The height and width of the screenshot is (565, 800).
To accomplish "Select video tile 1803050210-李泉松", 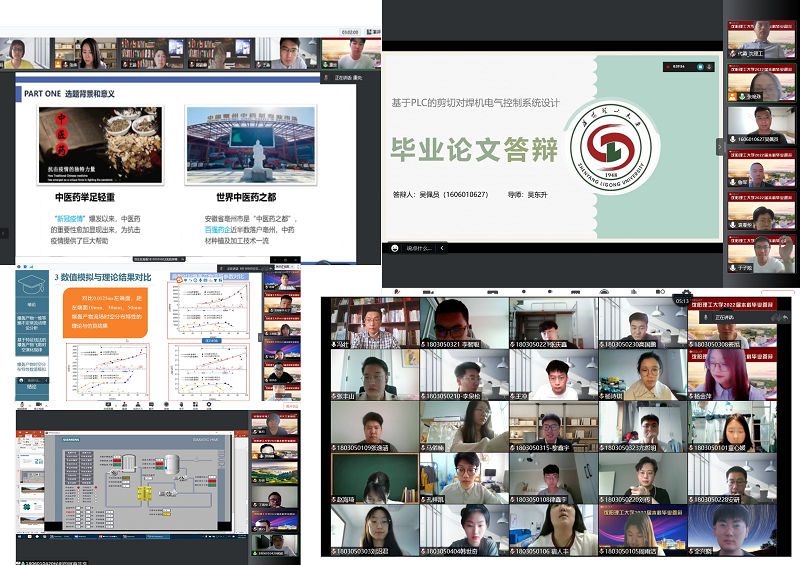I will 464,375.
